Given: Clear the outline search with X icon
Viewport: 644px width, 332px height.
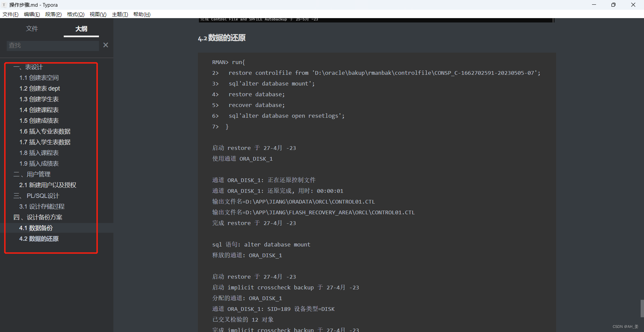Looking at the screenshot, I should tap(106, 45).
